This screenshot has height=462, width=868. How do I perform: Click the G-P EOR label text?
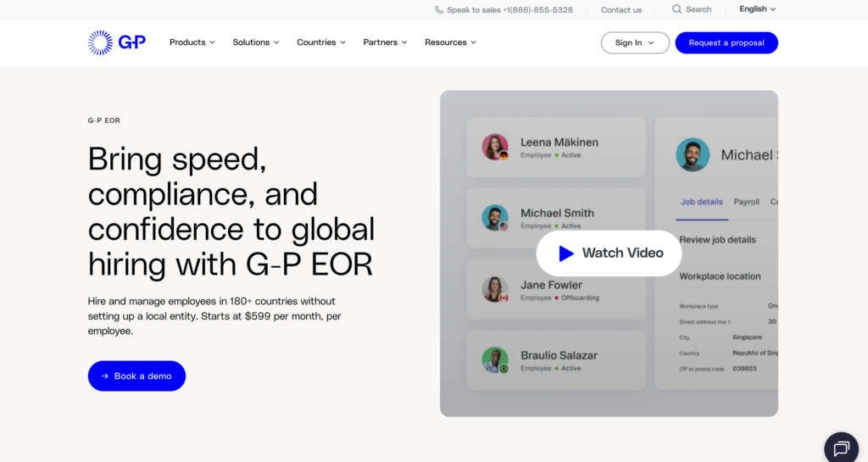pyautogui.click(x=104, y=120)
